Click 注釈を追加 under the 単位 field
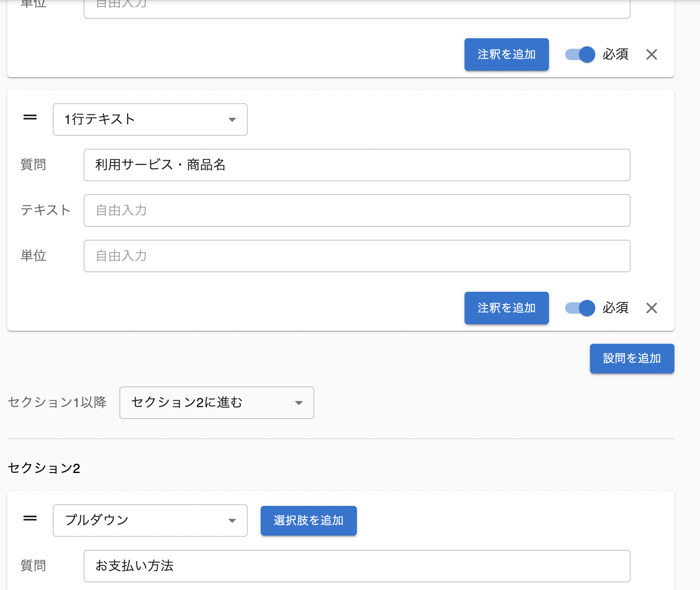The image size is (700, 590). point(506,308)
